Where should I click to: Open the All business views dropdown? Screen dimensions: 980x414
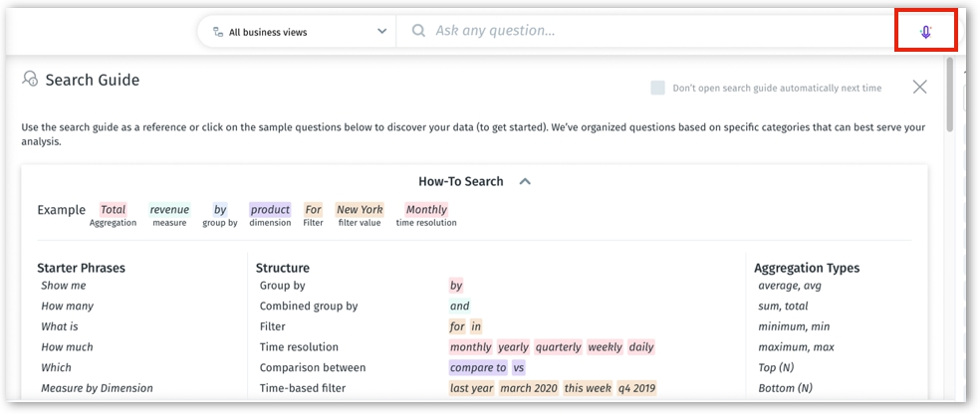coord(381,32)
